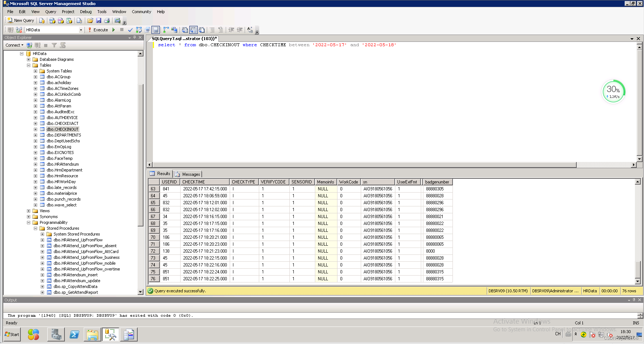The height and width of the screenshot is (344, 644).
Task: Toggle results to grid display mode
Action: (x=193, y=30)
